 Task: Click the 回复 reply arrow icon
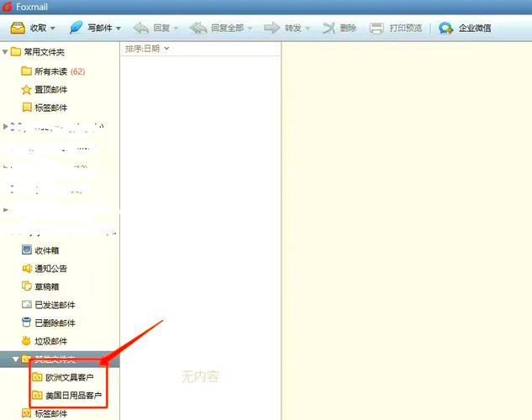tap(141, 28)
